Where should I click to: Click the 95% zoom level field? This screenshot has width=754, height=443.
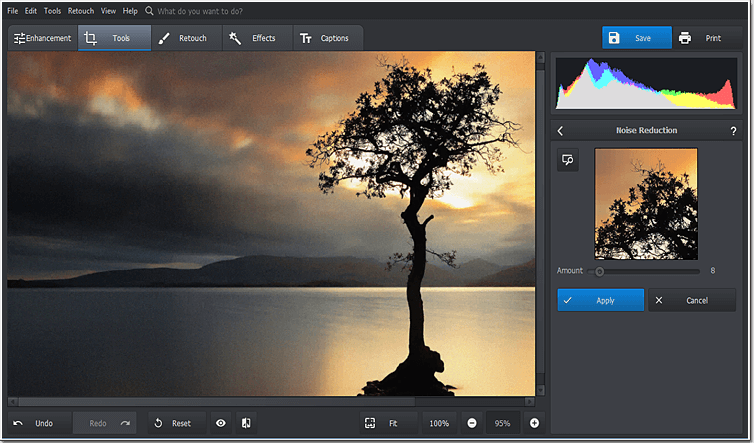tap(503, 423)
